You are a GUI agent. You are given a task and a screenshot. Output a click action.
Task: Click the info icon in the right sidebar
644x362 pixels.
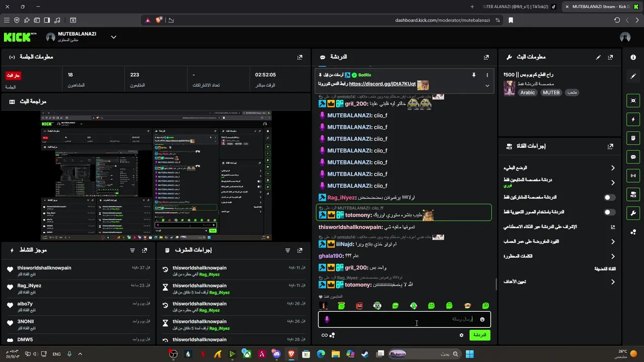[633, 57]
